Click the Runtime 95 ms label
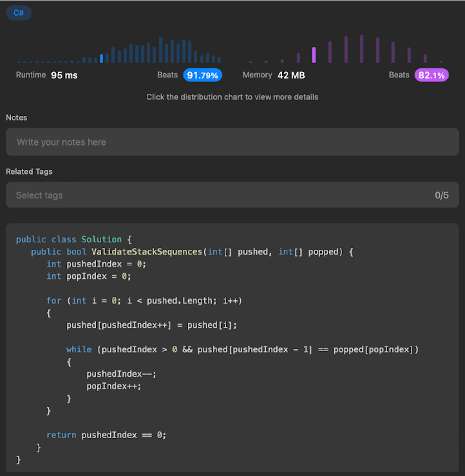This screenshot has width=465, height=476. pos(47,75)
